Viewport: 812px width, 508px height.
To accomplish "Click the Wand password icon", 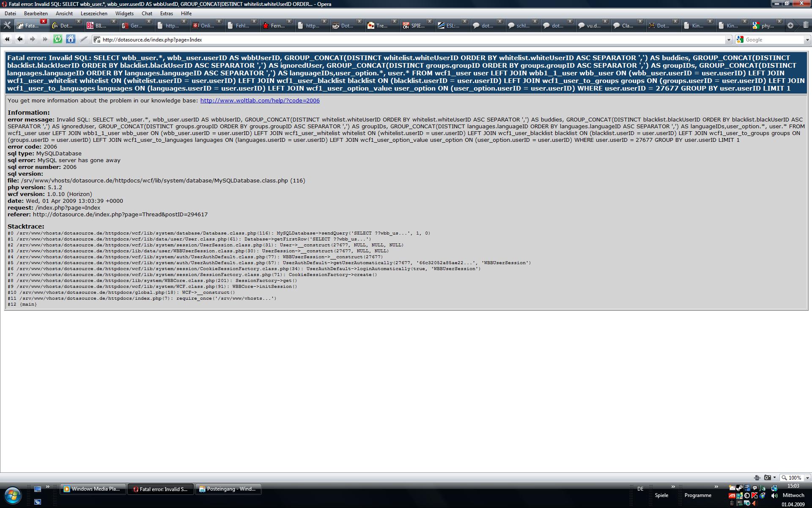I will pos(83,39).
